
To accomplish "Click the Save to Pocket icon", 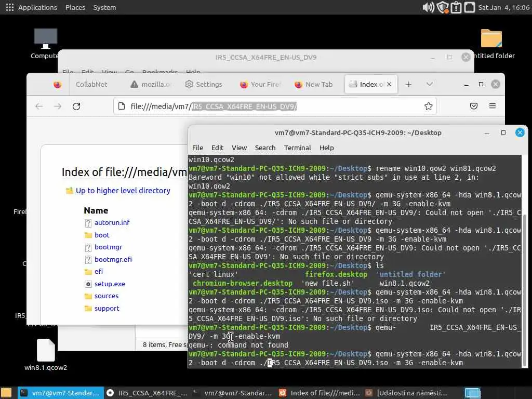I will [474, 106].
